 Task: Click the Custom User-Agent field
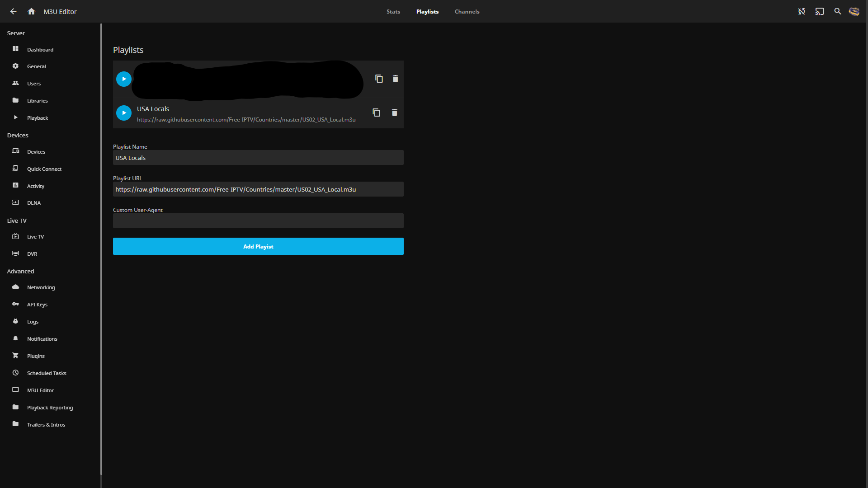pyautogui.click(x=258, y=221)
